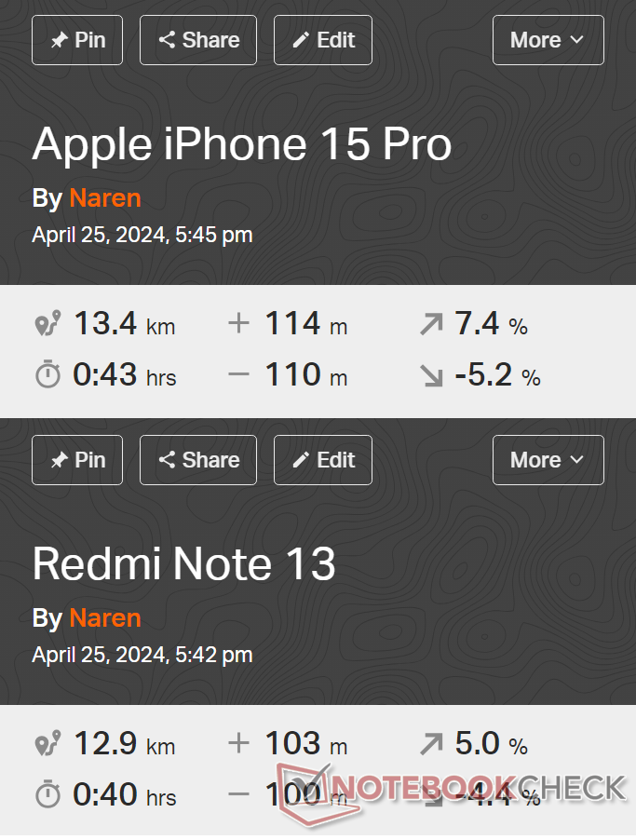Pin the Apple iPhone 15 Pro track
Image resolution: width=636 pixels, height=840 pixels.
[x=77, y=40]
